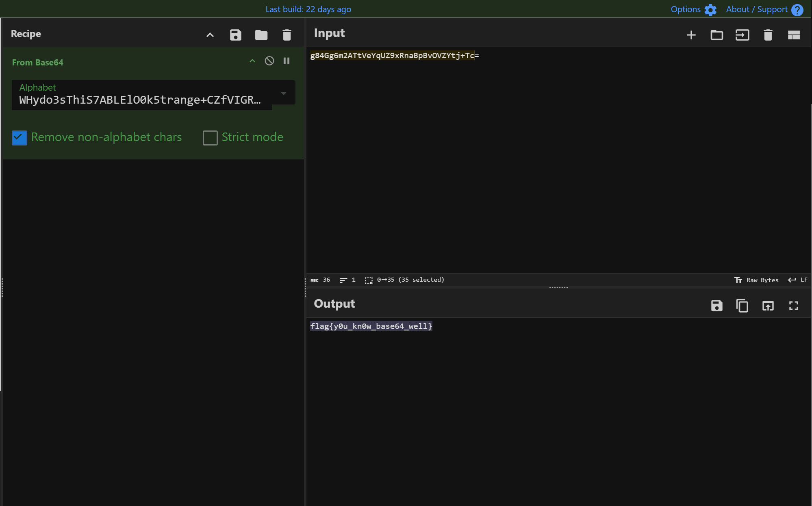
Task: Uncheck Remove non-alphabet chars
Action: coord(20,138)
